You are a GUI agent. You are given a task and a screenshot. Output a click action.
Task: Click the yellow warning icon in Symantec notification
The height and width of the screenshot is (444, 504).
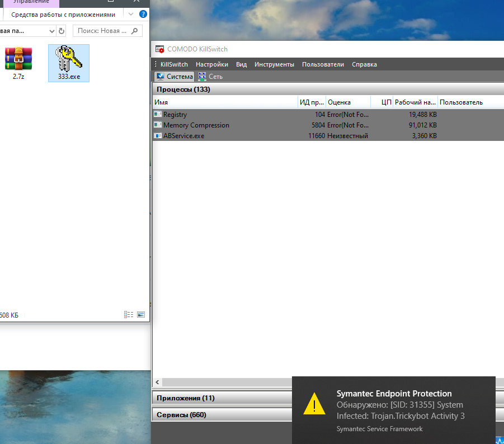tap(314, 404)
